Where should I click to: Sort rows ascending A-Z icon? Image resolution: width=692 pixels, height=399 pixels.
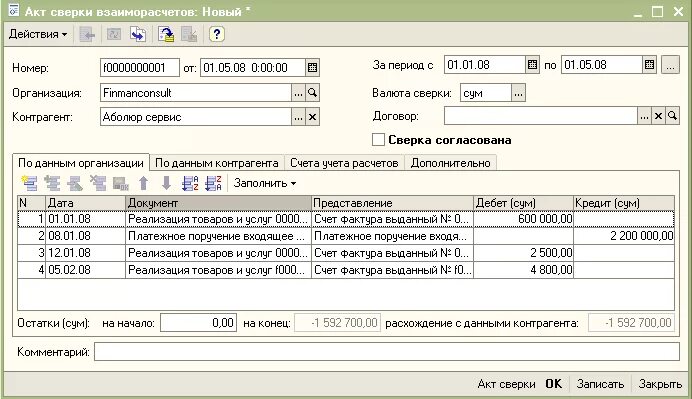190,183
